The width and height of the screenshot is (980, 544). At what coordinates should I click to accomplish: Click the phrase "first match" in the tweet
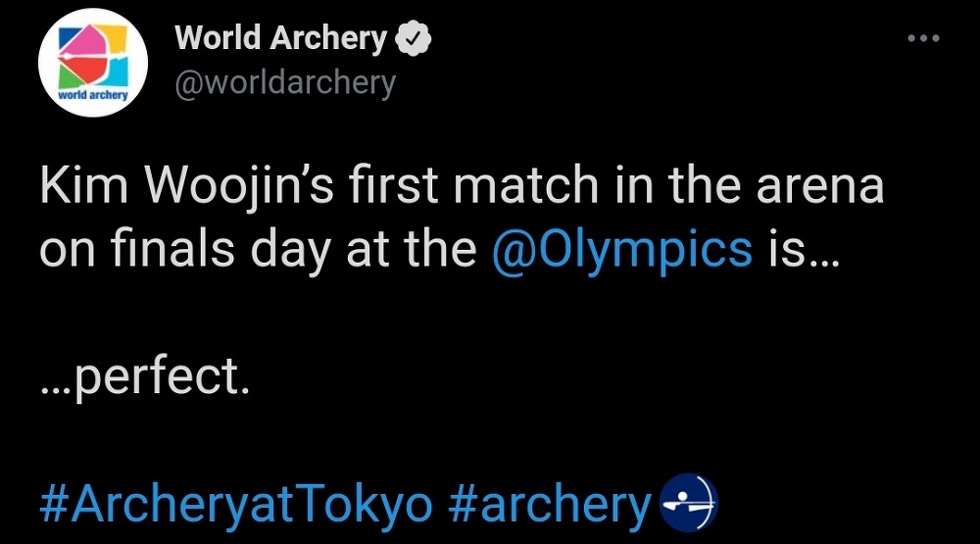(456, 186)
